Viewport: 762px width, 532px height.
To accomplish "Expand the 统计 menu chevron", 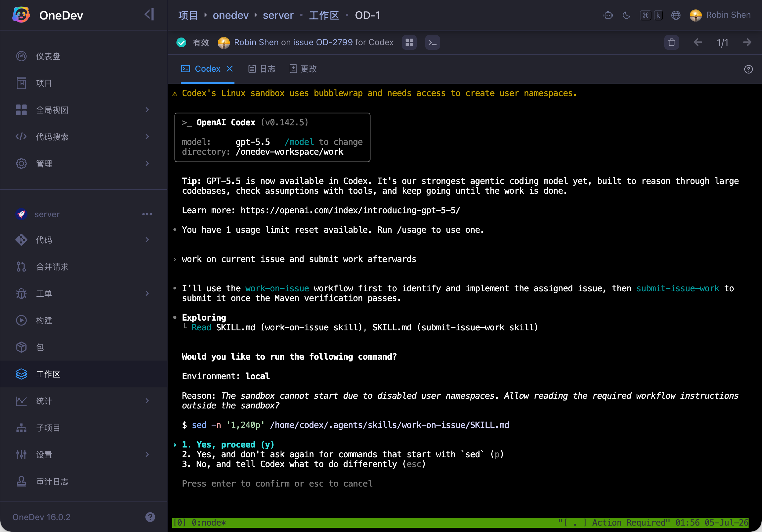I will 147,401.
